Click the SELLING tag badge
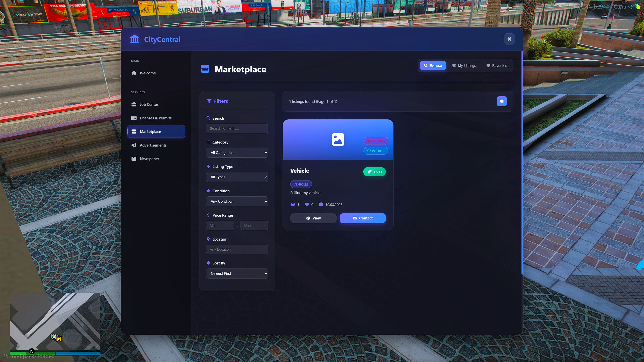This screenshot has height=362, width=644. 376,141
